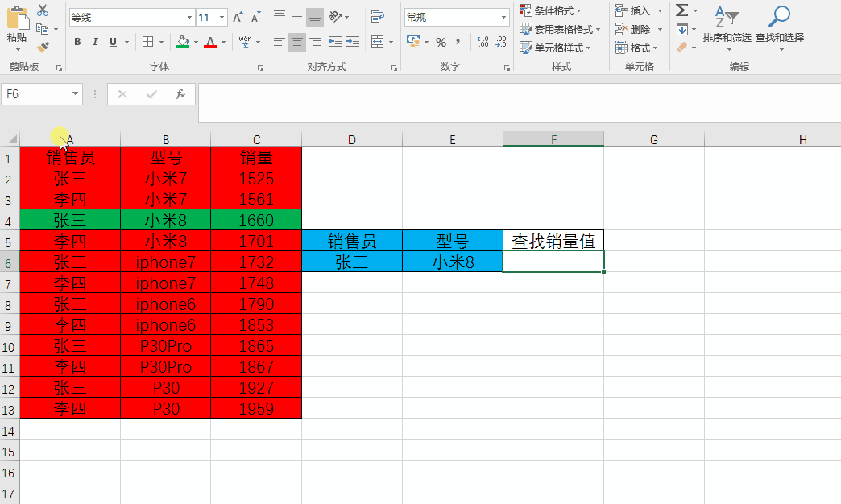Toggle Wrap Text icon

coord(378,17)
